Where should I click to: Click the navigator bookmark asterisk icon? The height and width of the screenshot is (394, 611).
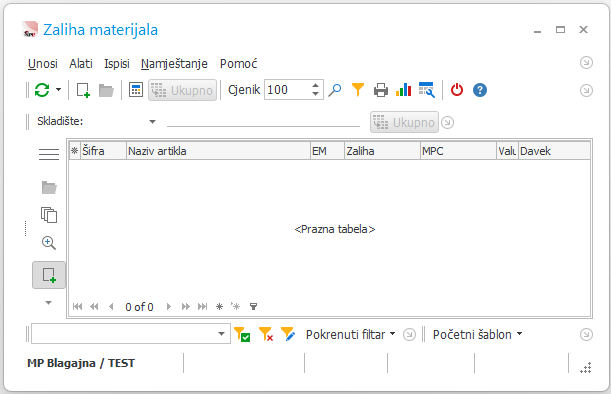click(x=219, y=307)
